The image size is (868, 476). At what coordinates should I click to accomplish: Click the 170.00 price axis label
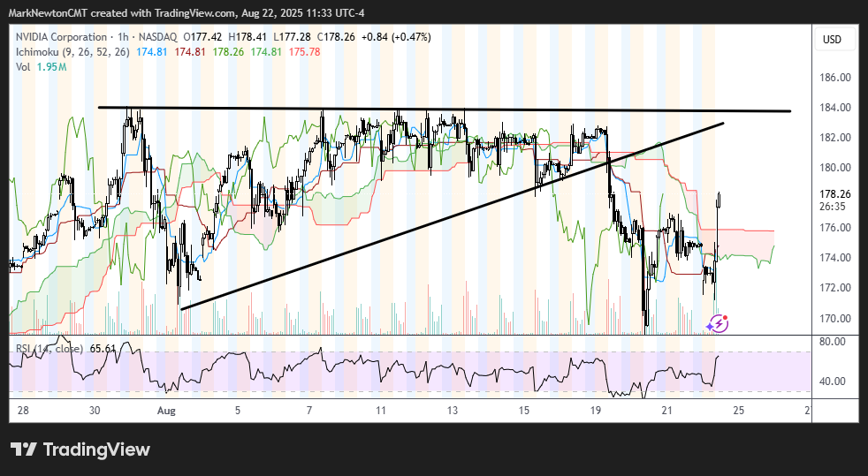tap(835, 319)
